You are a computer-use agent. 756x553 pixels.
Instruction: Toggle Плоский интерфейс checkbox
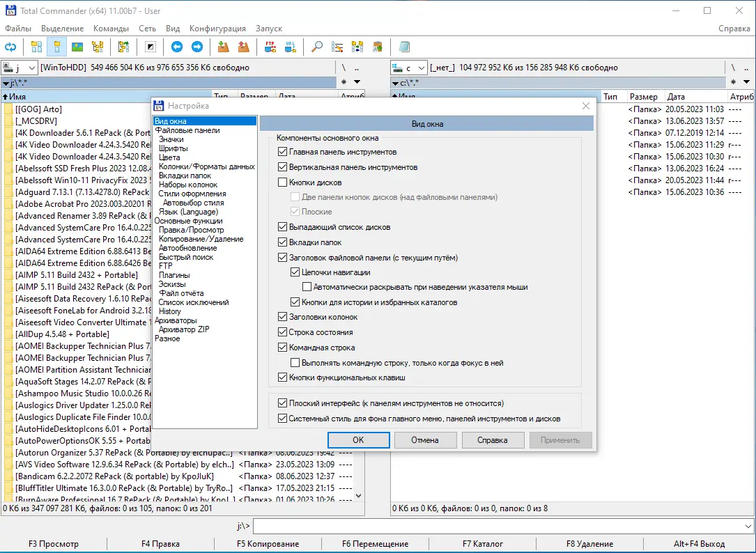(x=282, y=403)
